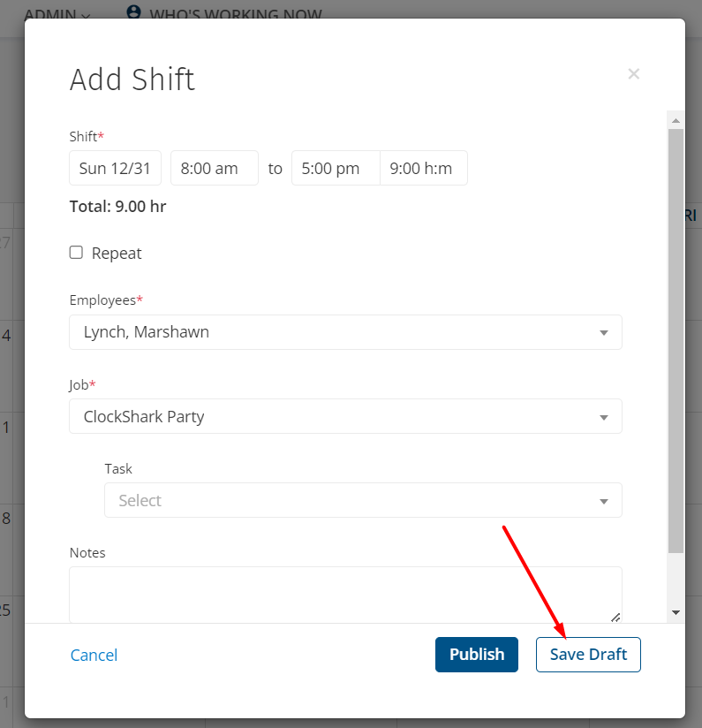Open the Who's Working Now text link
This screenshot has height=728, width=702.
pyautogui.click(x=235, y=14)
